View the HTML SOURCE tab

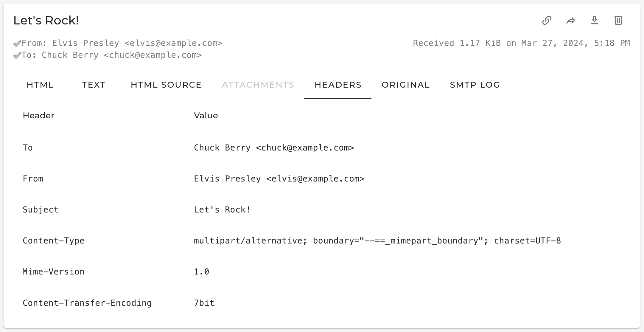[166, 85]
